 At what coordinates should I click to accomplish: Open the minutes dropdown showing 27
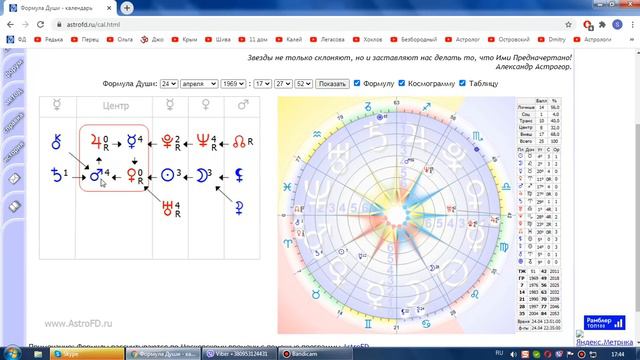(283, 84)
